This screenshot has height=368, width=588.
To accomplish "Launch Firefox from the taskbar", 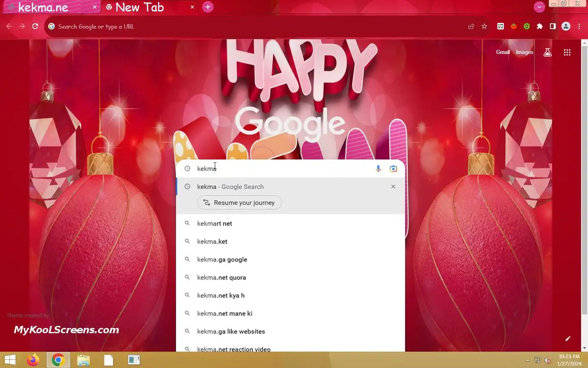I will point(33,360).
